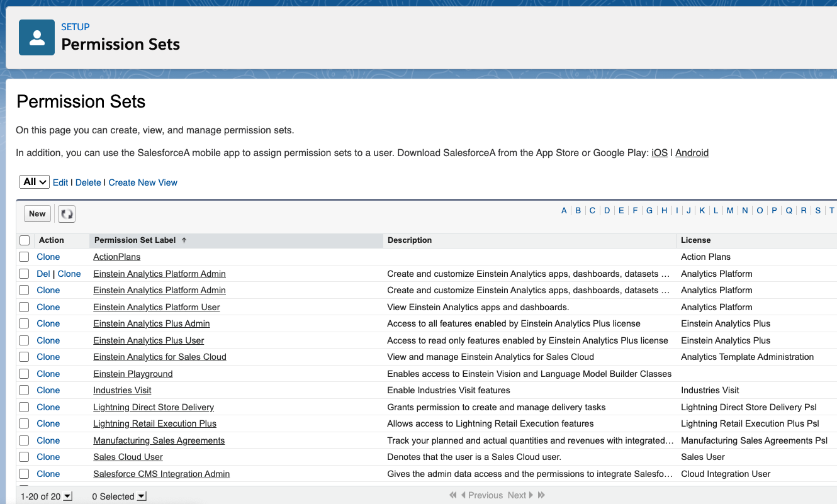Check the Salesforce CMS Integration Admin checkbox

[24, 474]
